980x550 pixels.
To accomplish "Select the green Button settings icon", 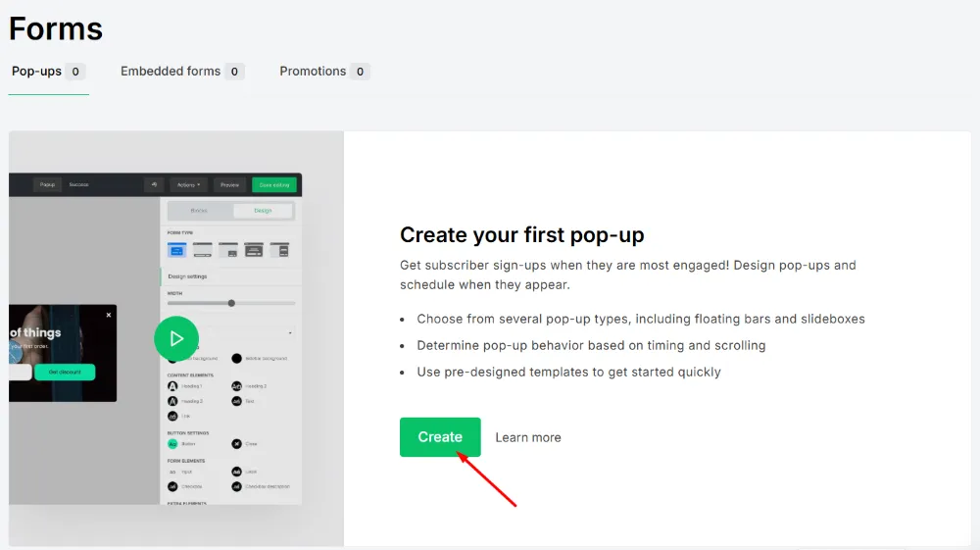I will (x=172, y=443).
